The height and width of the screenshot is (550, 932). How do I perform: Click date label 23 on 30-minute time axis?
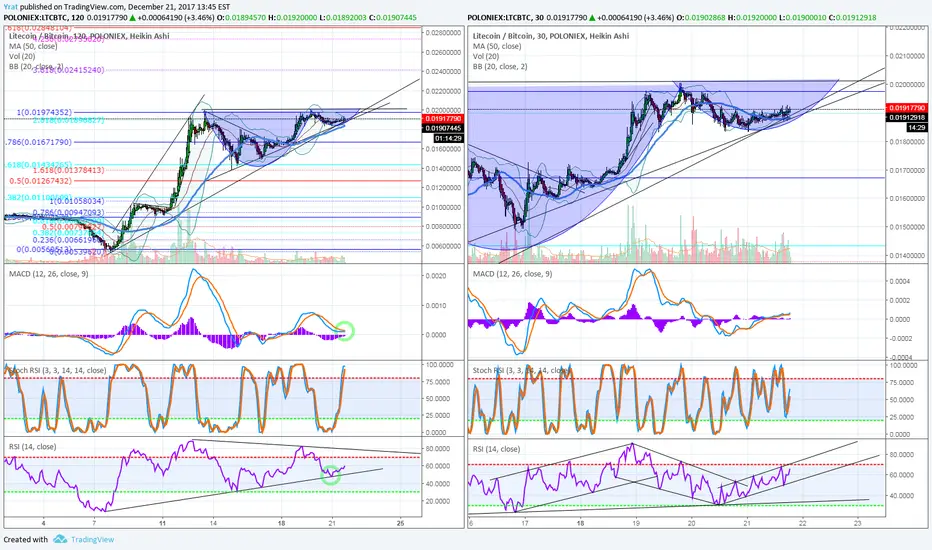[858, 523]
